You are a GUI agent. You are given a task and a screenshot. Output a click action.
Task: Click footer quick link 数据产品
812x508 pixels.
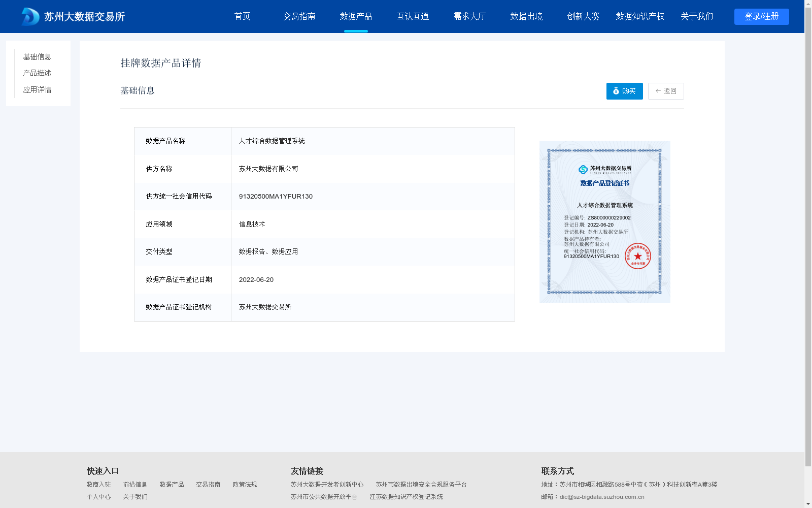coord(172,485)
